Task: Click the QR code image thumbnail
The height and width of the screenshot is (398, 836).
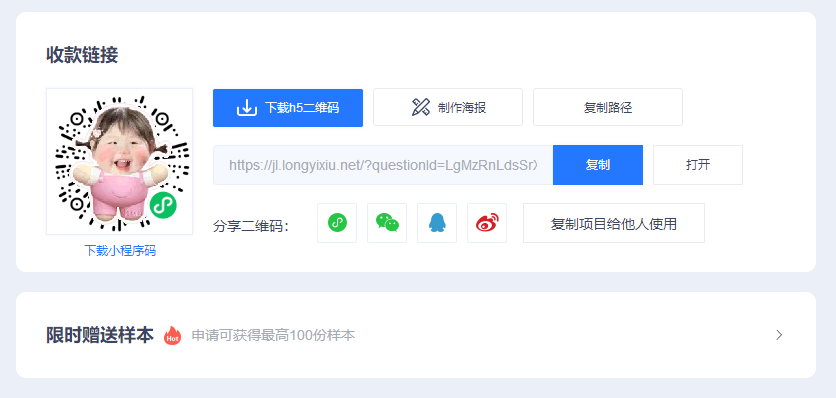Action: 119,162
